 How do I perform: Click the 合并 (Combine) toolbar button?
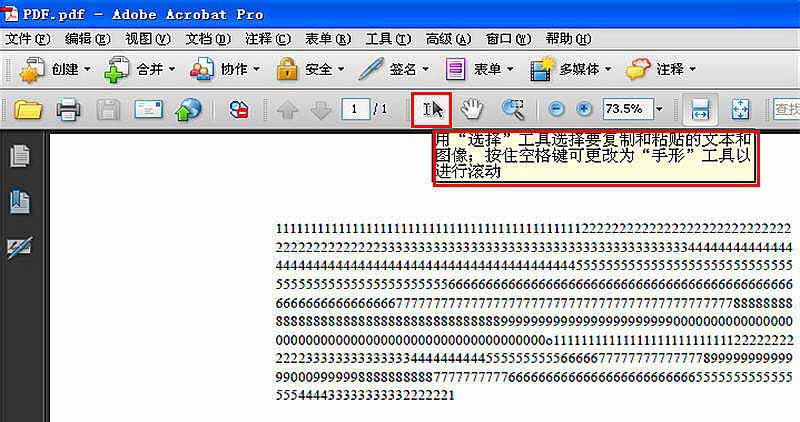tap(134, 69)
